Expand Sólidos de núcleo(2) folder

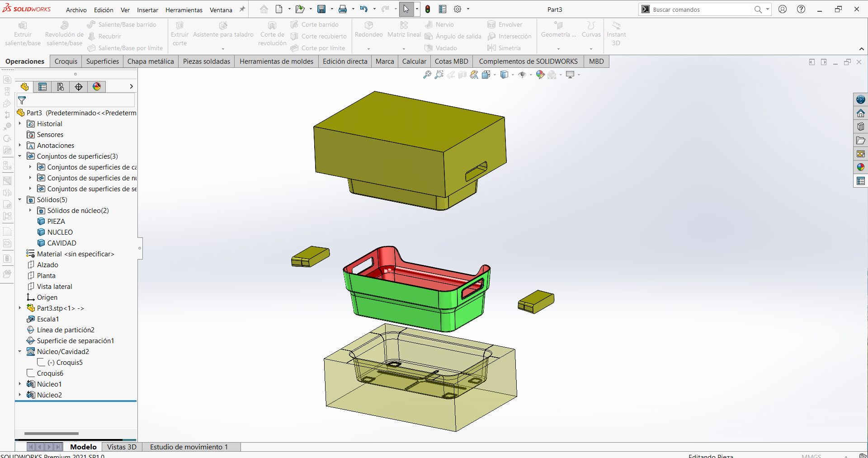(30, 210)
